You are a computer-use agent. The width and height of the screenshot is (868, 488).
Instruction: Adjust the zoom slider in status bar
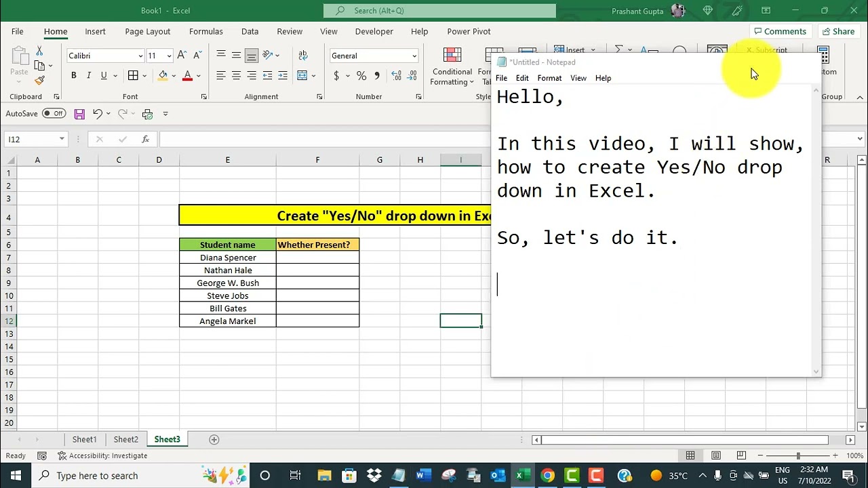point(798,455)
